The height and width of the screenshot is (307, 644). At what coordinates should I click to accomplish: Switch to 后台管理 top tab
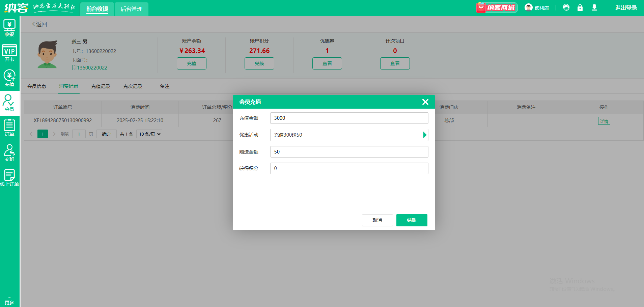click(132, 9)
